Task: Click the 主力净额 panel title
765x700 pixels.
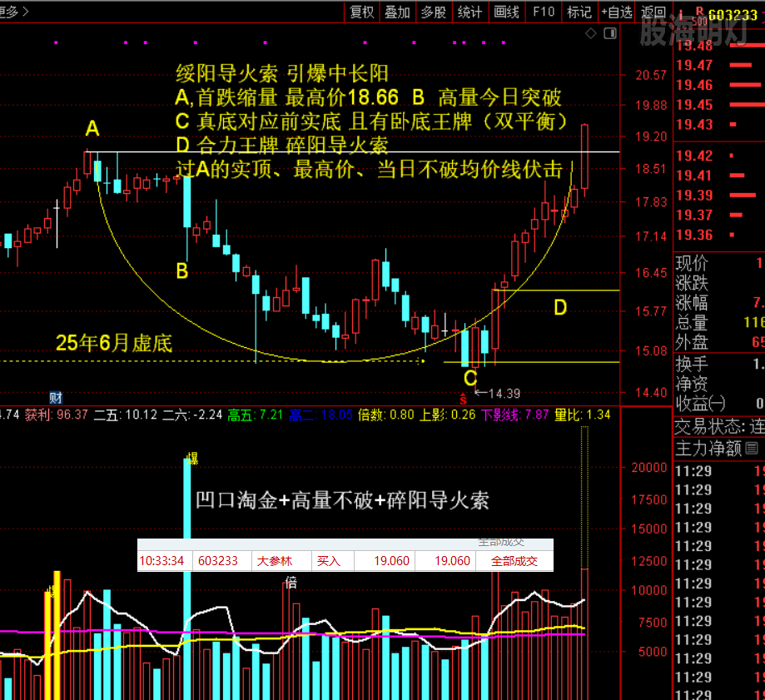Action: pos(708,448)
